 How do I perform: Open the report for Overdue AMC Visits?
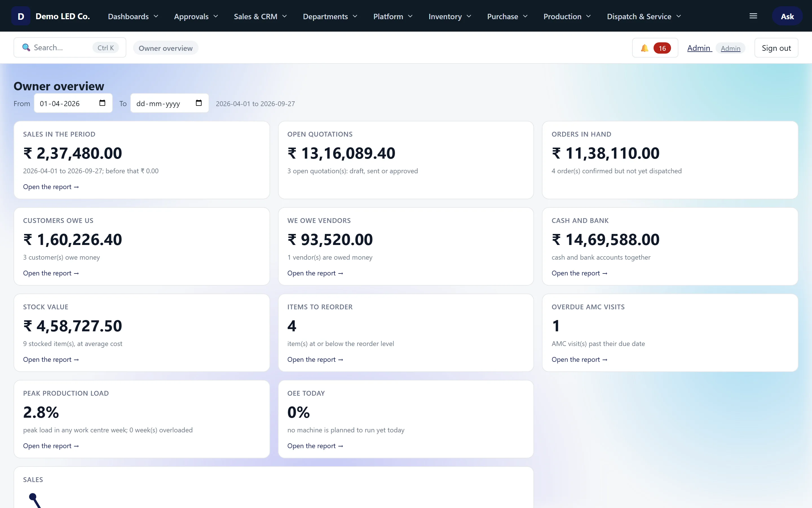coord(579,360)
